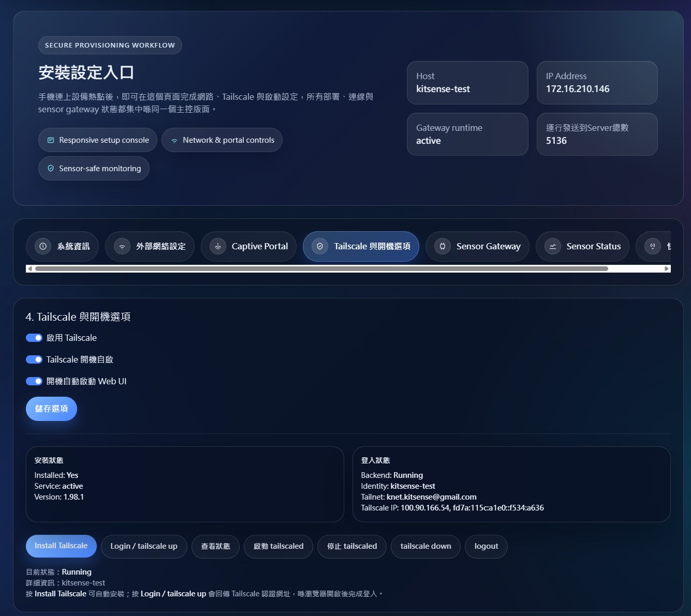Click the 運行發送到Server總數 5136 card

tap(597, 134)
